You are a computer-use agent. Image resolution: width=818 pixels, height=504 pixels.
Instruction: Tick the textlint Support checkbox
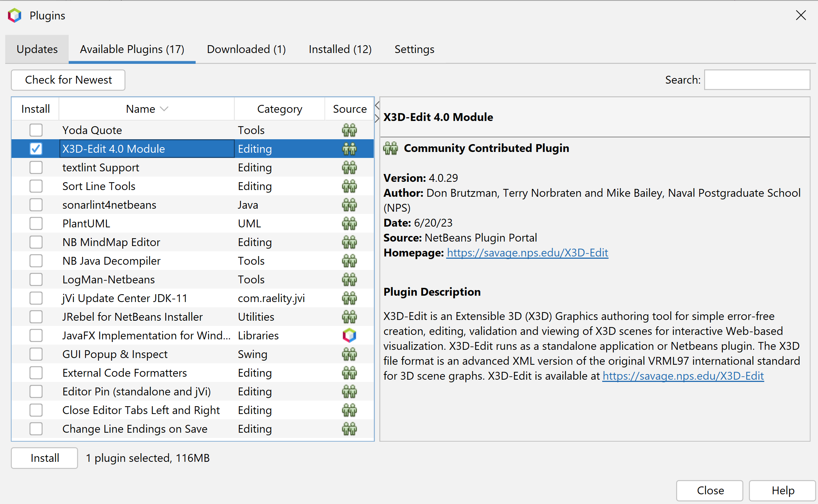tap(36, 167)
